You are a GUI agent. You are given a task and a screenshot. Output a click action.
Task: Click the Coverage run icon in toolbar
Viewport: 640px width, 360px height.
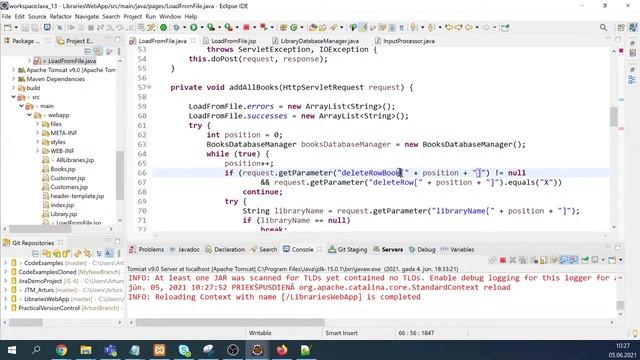(x=211, y=27)
